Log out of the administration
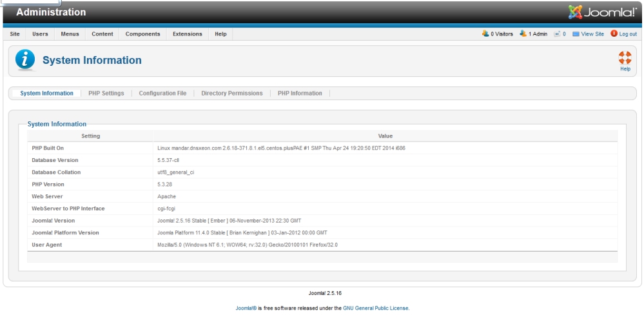Image resolution: width=644 pixels, height=324 pixels. point(623,34)
